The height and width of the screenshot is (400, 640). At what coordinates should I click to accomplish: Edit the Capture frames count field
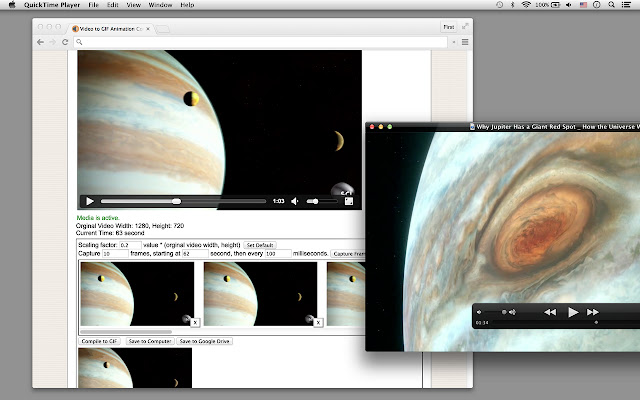pos(115,253)
